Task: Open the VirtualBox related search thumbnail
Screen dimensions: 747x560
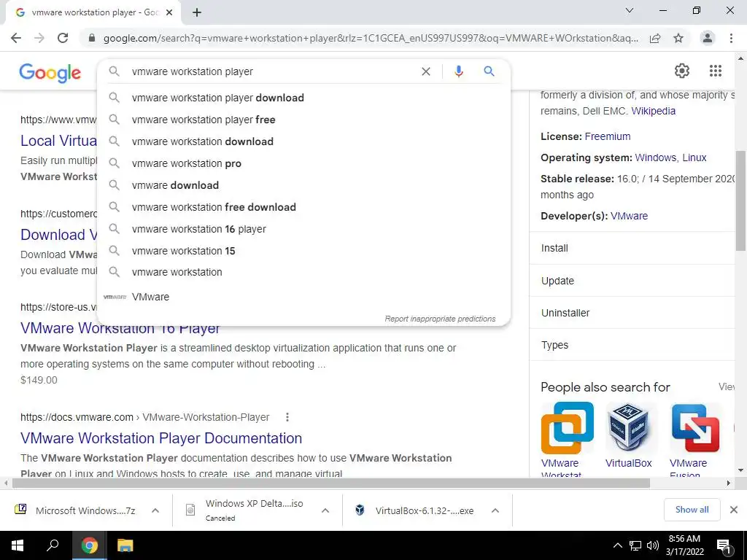Action: (630, 428)
